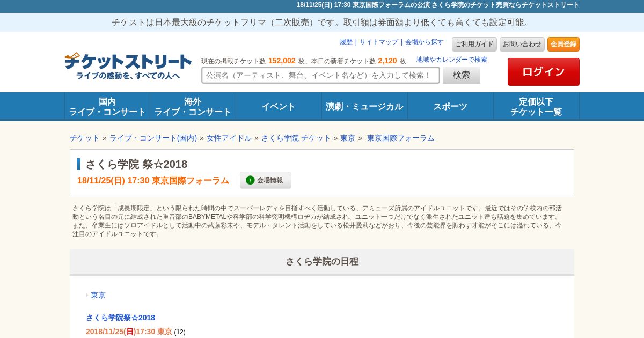Screen dimensions: 644x338
Task: Click the top header text about 東京国際フォーラムの公演
Action: [x=438, y=5]
